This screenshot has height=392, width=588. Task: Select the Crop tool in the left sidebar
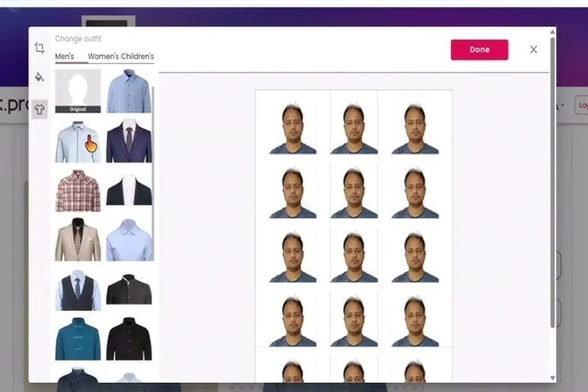point(41,48)
